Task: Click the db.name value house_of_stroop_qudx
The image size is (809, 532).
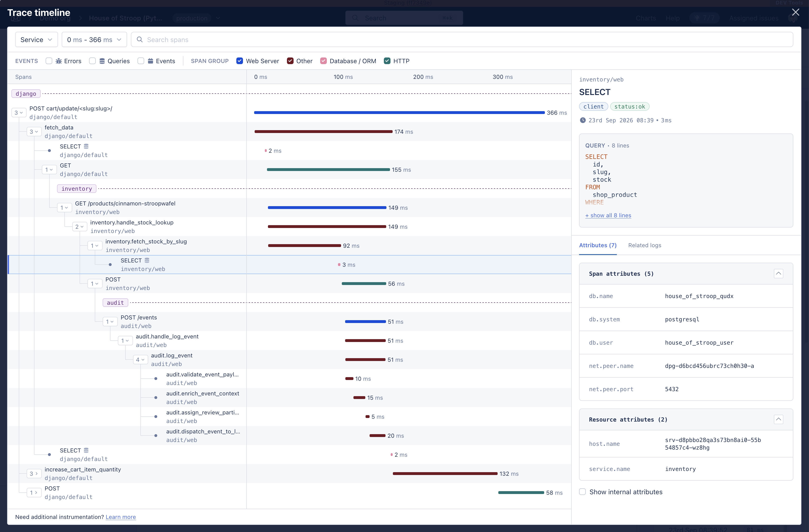Action: click(x=699, y=296)
